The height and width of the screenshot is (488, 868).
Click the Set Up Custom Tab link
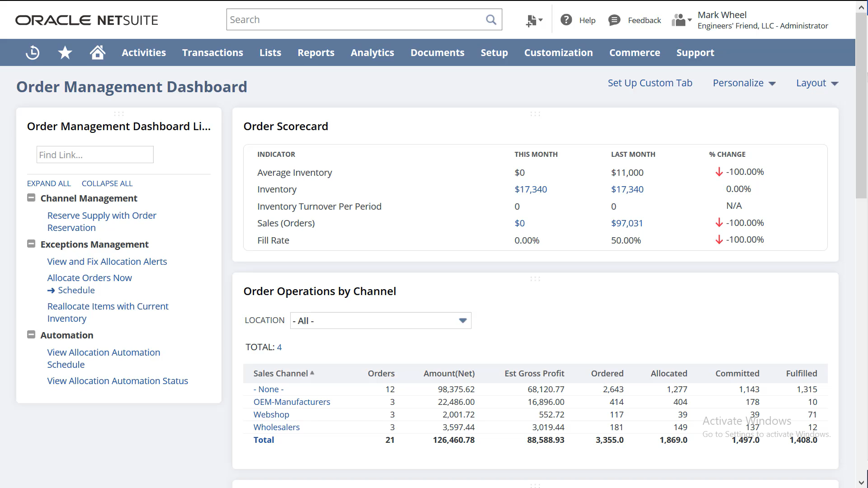pyautogui.click(x=650, y=83)
